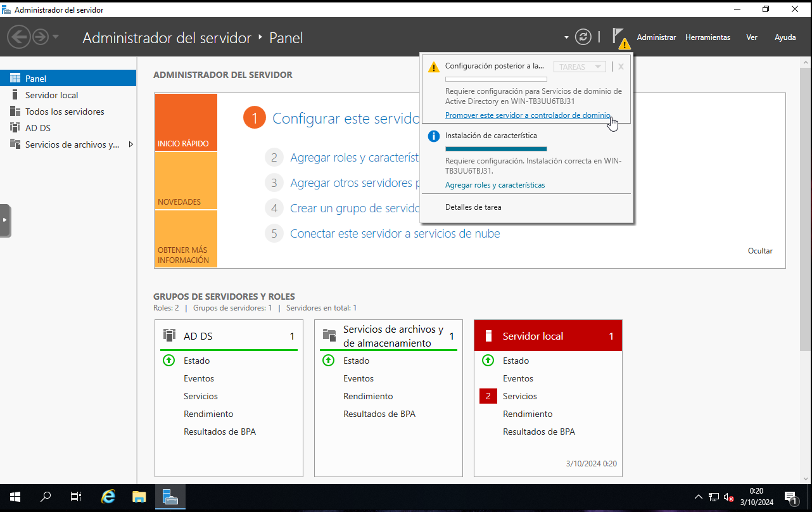The image size is (812, 512).
Task: Click Promover este servidor a controlador link
Action: [x=528, y=115]
